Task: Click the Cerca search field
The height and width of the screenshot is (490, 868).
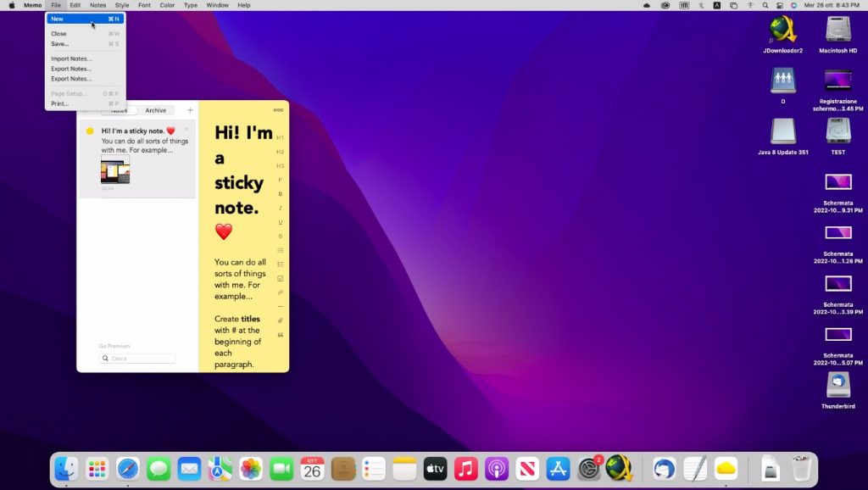Action: coord(137,359)
